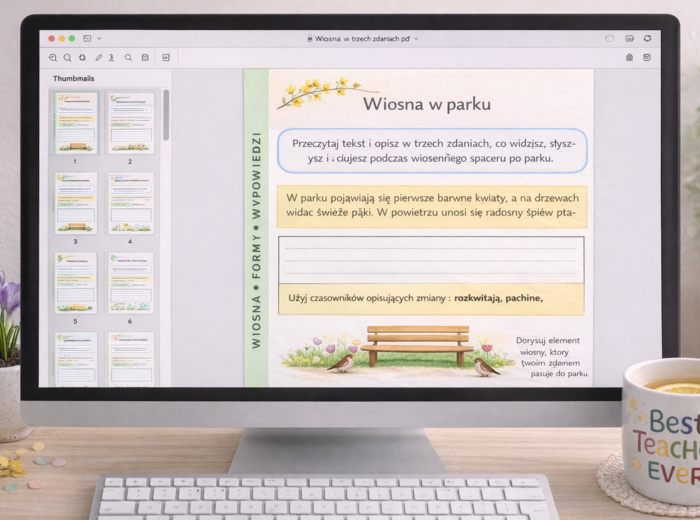This screenshot has height=520, width=700.
Task: Click the document title "Wiosna w trzech zdaniach"
Action: point(362,39)
